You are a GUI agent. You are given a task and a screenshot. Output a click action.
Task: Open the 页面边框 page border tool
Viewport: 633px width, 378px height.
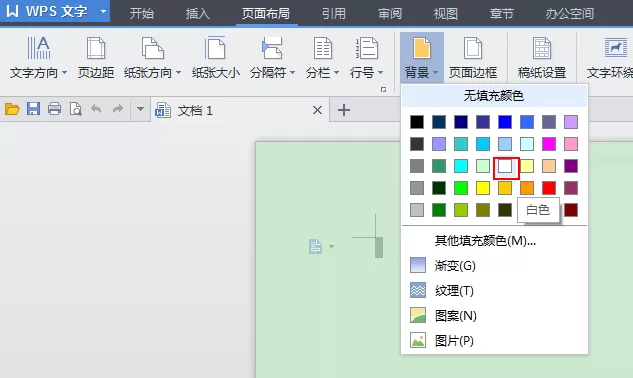point(473,57)
